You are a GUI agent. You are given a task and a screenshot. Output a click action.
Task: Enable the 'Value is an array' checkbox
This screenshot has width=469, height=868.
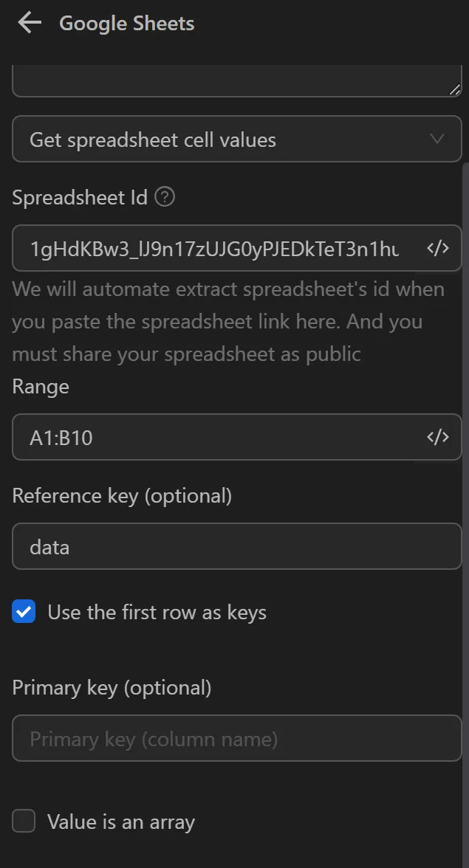click(x=24, y=821)
